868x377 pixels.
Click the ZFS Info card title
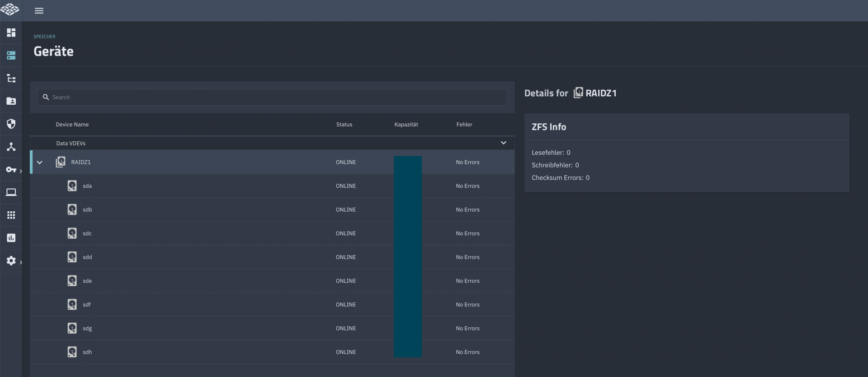tap(549, 127)
